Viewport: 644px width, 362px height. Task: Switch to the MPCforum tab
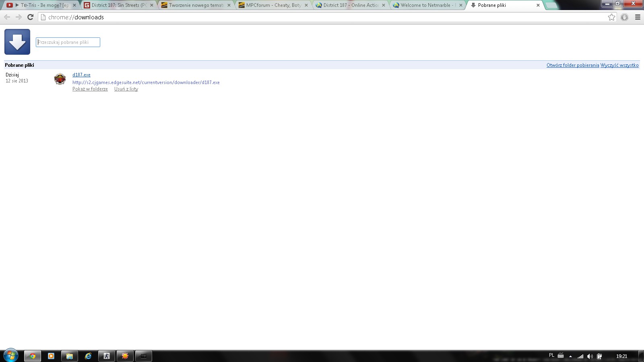(x=273, y=5)
